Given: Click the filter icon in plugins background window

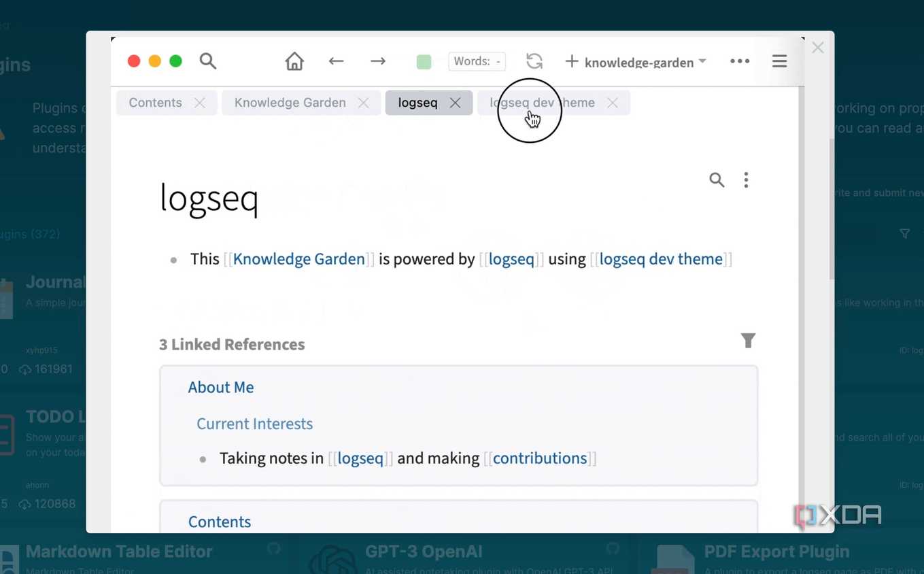Looking at the screenshot, I should (904, 234).
